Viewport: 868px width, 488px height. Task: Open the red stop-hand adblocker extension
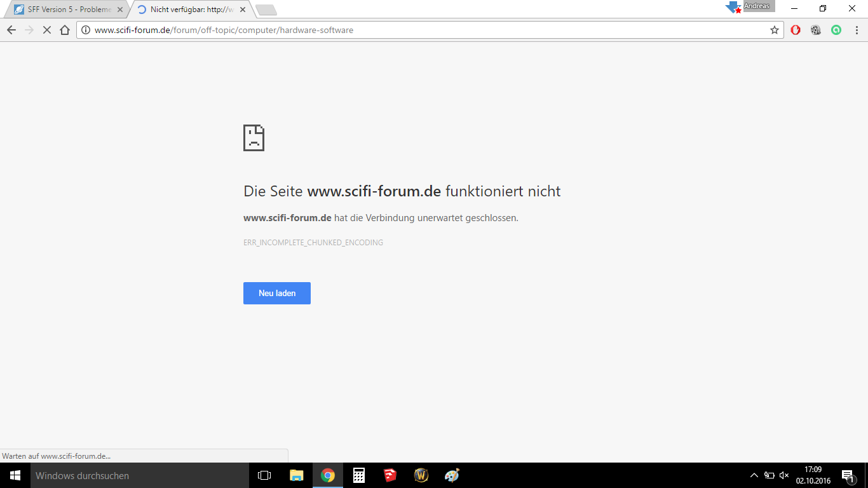click(796, 30)
